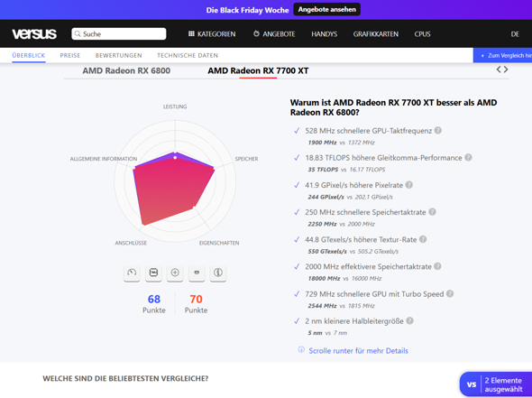The height and width of the screenshot is (398, 532).
Task: Click the 250 MHz schnellere Speichertaktrate text
Action: [365, 212]
